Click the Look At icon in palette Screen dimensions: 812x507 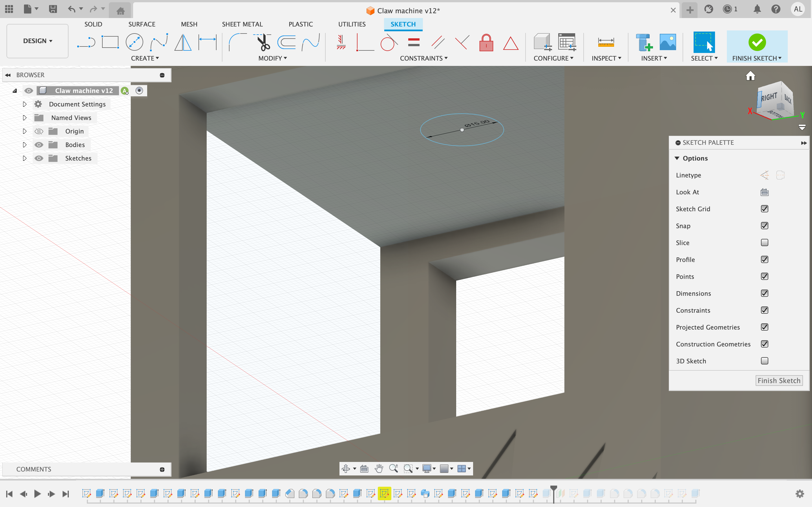click(765, 192)
